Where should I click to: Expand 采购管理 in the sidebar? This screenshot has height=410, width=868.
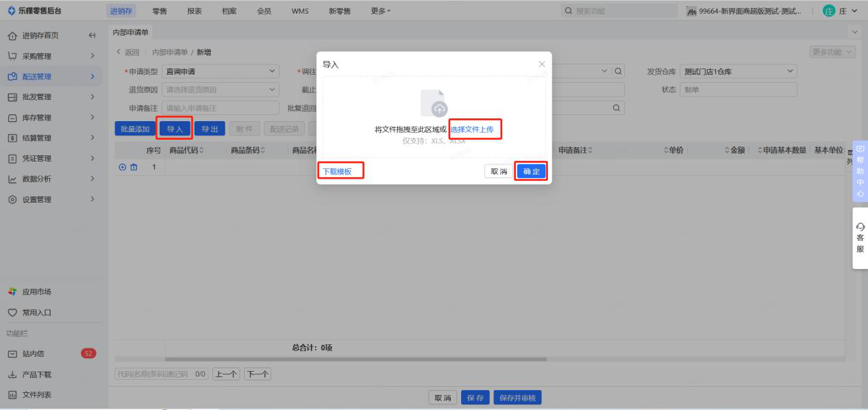pos(48,56)
